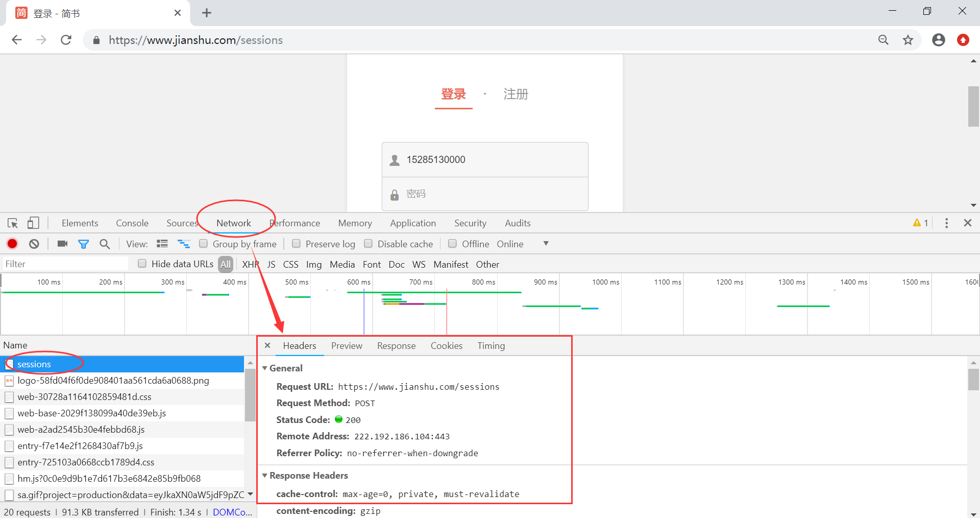Open the Security panel tab
Screen dimensions: 980x518
tap(471, 223)
